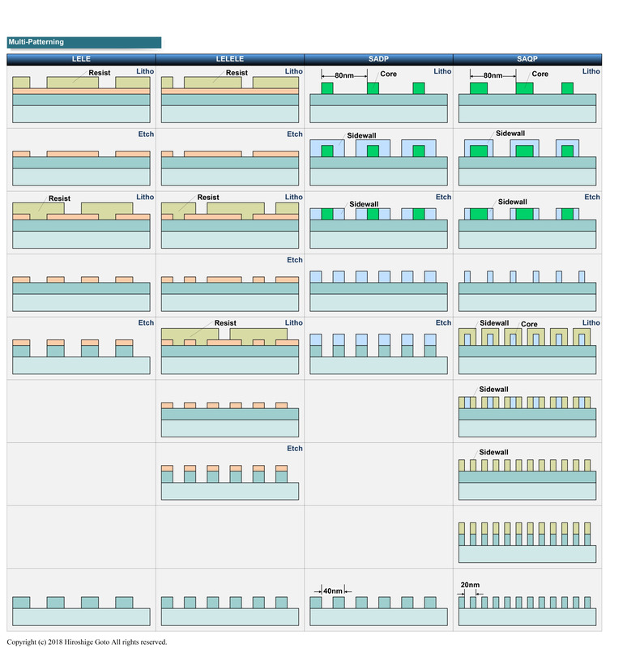
Task: Click 'Sidewall' in the SAQP column's second step
Action: [x=510, y=134]
